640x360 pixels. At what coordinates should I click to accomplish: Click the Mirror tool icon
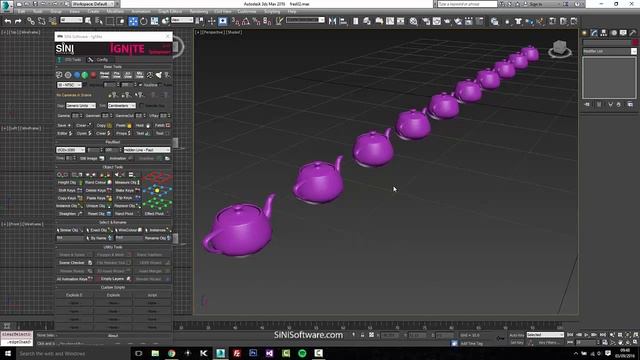point(333,21)
